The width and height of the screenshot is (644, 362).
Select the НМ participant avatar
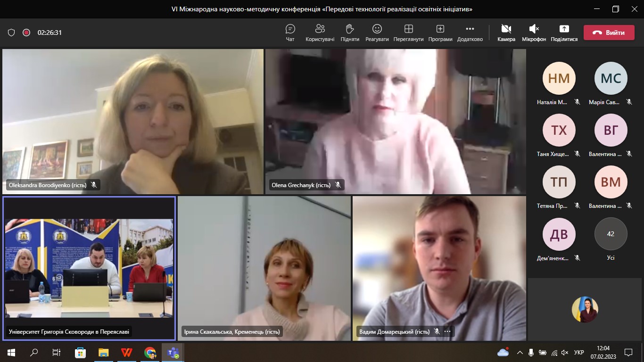559,78
